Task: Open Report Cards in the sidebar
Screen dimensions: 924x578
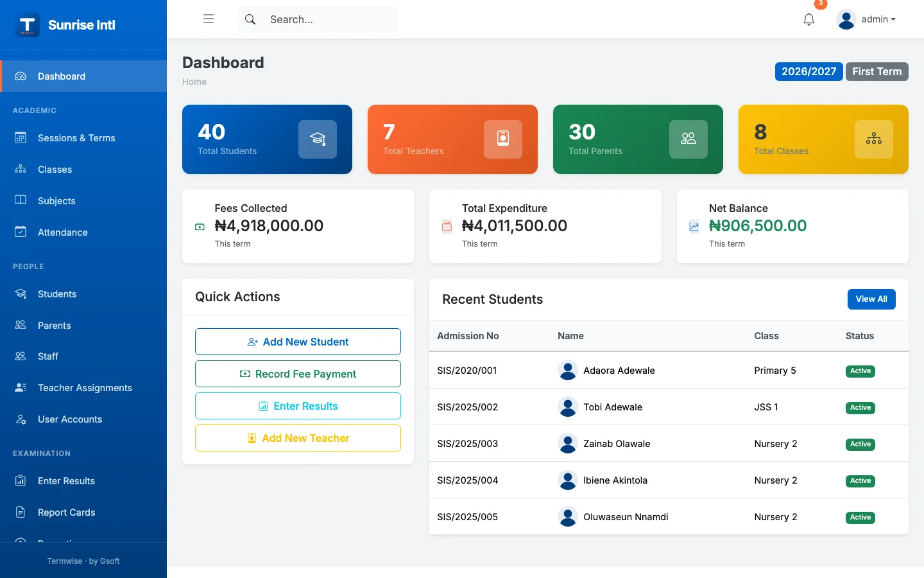Action: [83, 512]
